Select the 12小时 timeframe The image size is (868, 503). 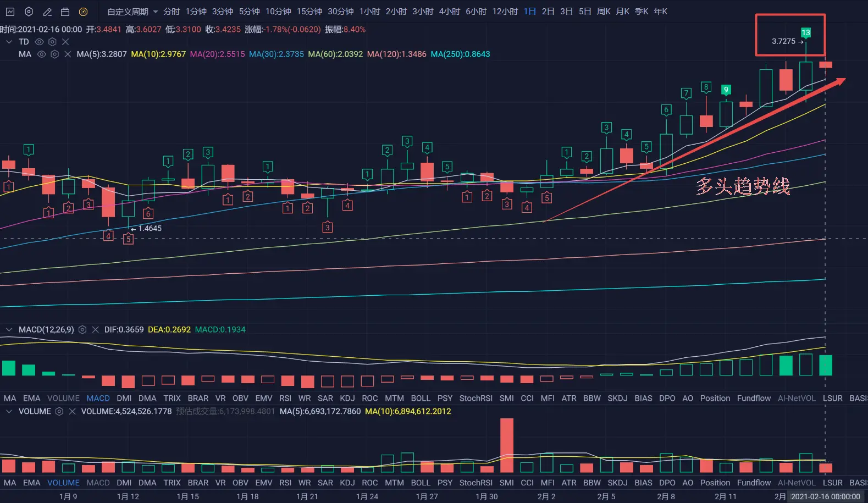coord(505,12)
